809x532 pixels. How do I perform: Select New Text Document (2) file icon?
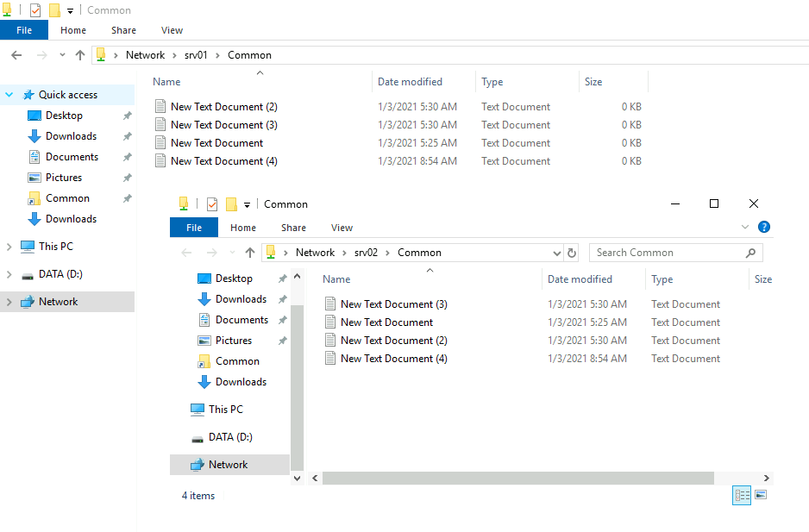tap(161, 106)
